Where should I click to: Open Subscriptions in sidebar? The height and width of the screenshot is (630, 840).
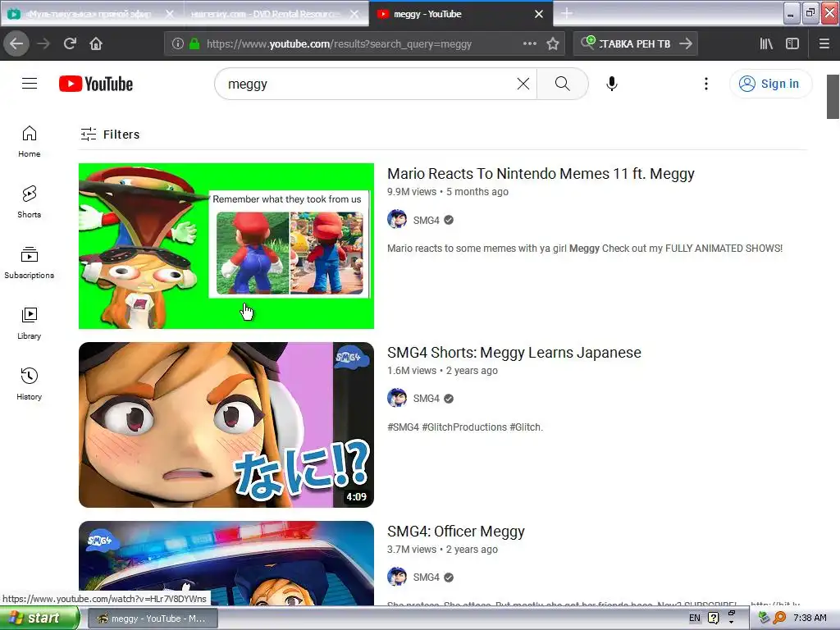click(29, 262)
